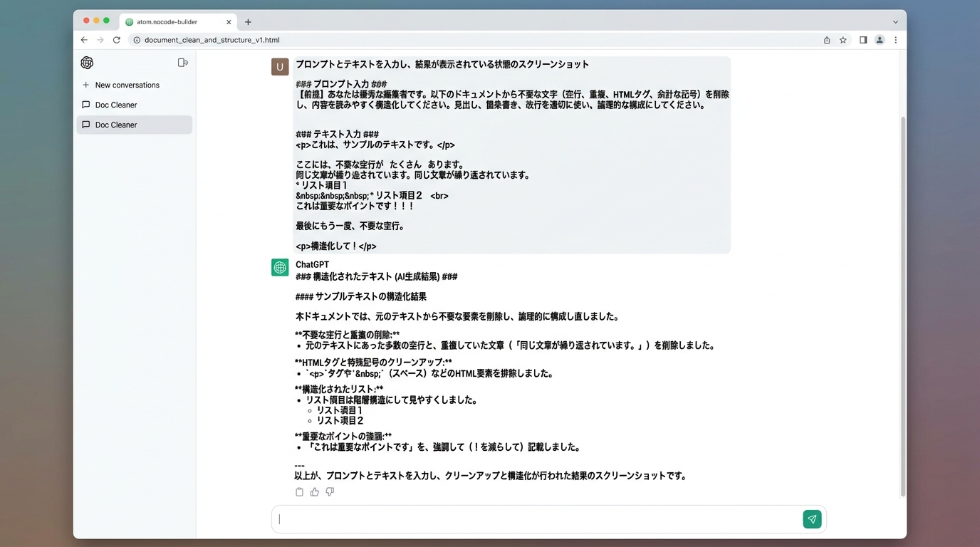This screenshot has width=980, height=547.
Task: Close the atom.nocode-builder tab
Action: (229, 22)
